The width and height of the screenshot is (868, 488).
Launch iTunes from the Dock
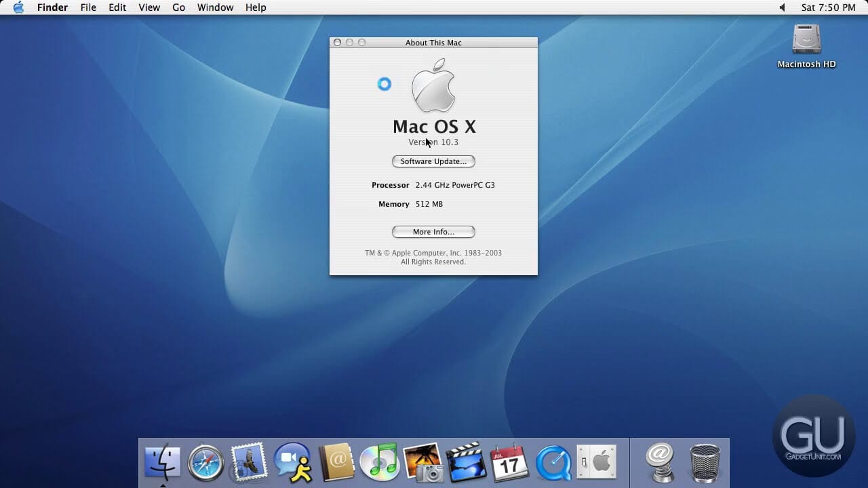point(379,462)
